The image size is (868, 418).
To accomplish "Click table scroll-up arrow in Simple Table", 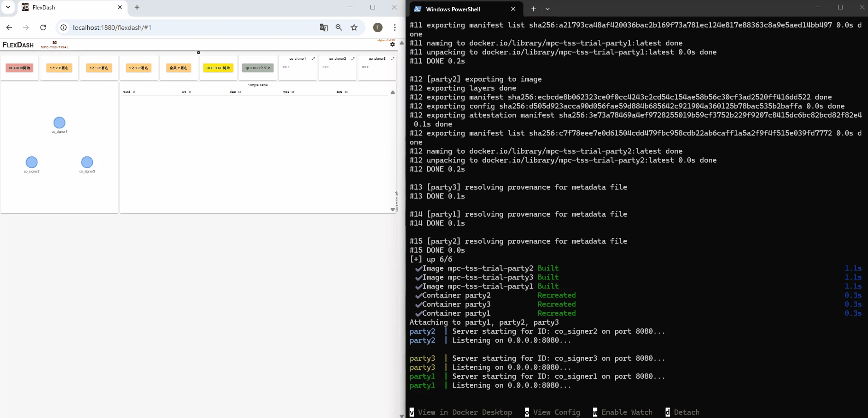I will (x=393, y=92).
